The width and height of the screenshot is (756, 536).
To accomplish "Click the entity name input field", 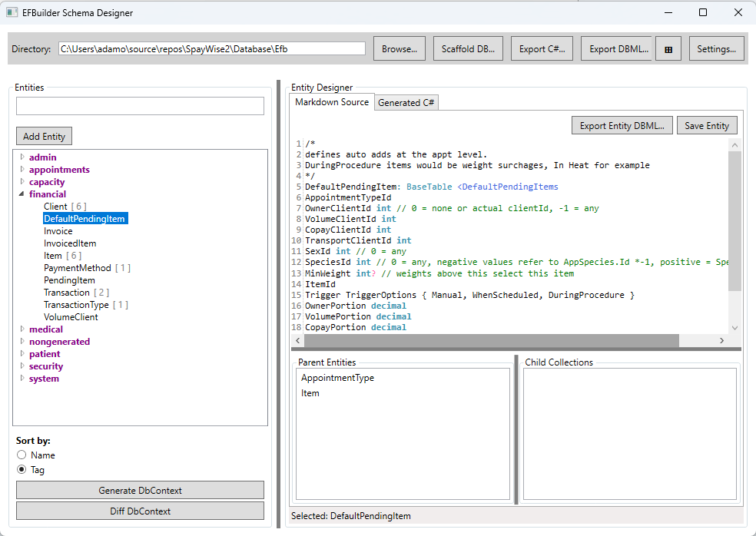I will (139, 105).
